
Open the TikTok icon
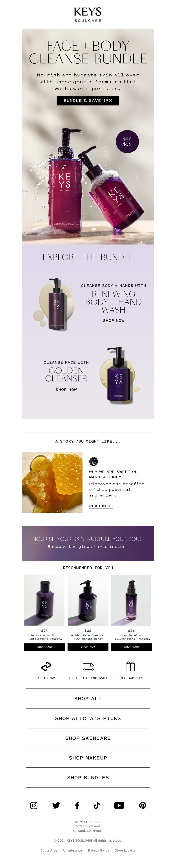tap(97, 805)
